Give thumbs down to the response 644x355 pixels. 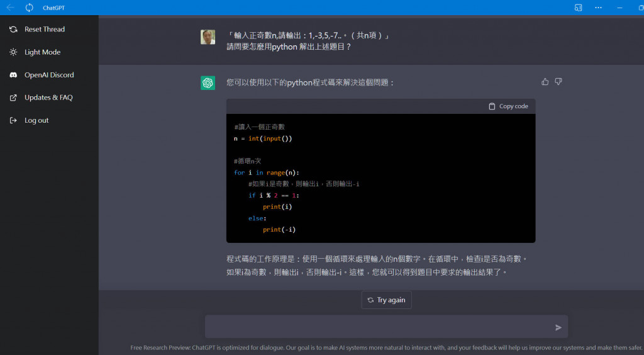tap(558, 81)
